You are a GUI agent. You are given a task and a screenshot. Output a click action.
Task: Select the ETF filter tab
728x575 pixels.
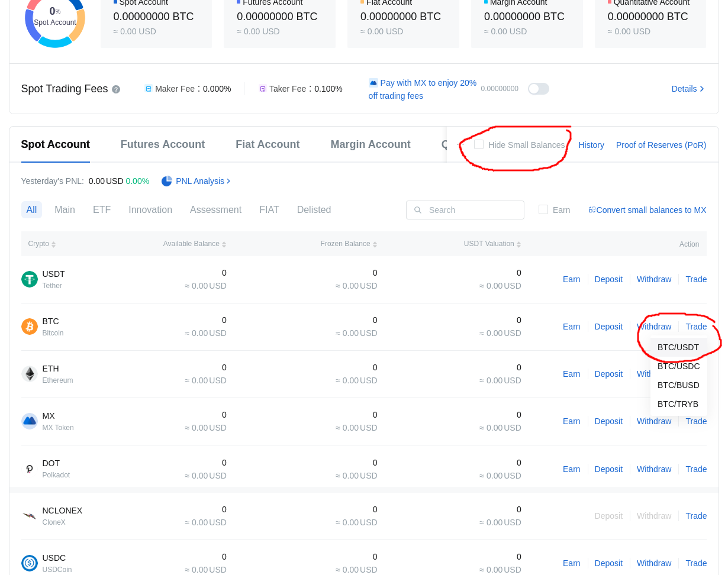tap(102, 209)
